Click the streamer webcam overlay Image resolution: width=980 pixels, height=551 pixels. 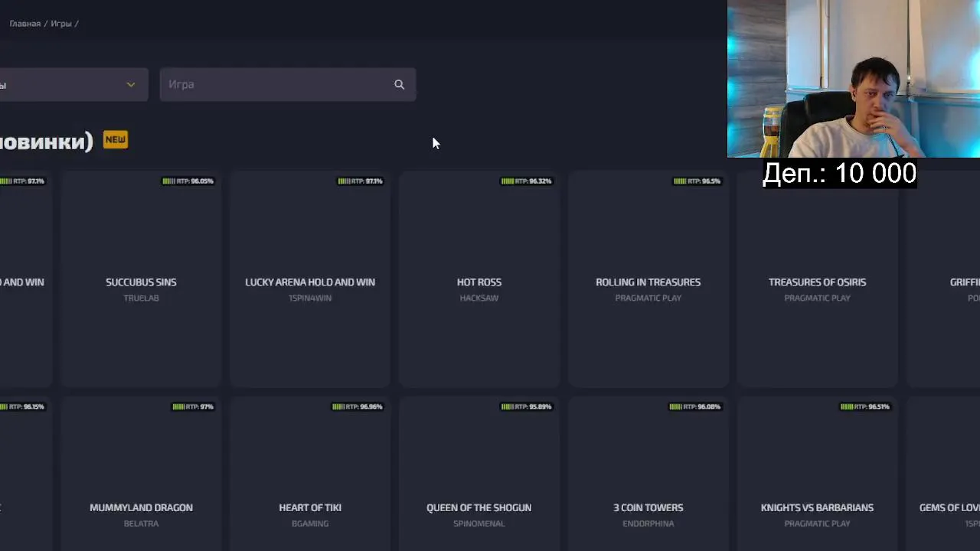[854, 79]
